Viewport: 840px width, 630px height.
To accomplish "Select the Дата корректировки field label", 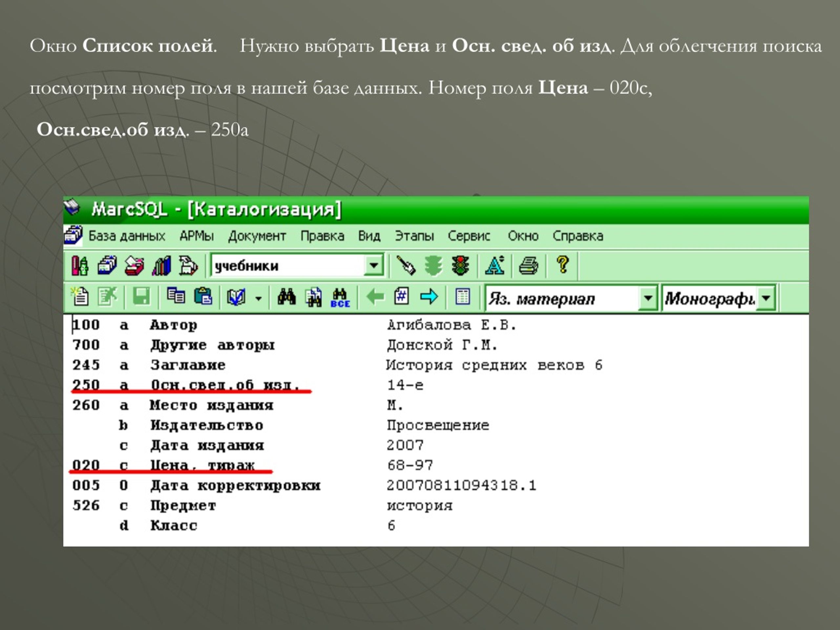I will pyautogui.click(x=236, y=485).
